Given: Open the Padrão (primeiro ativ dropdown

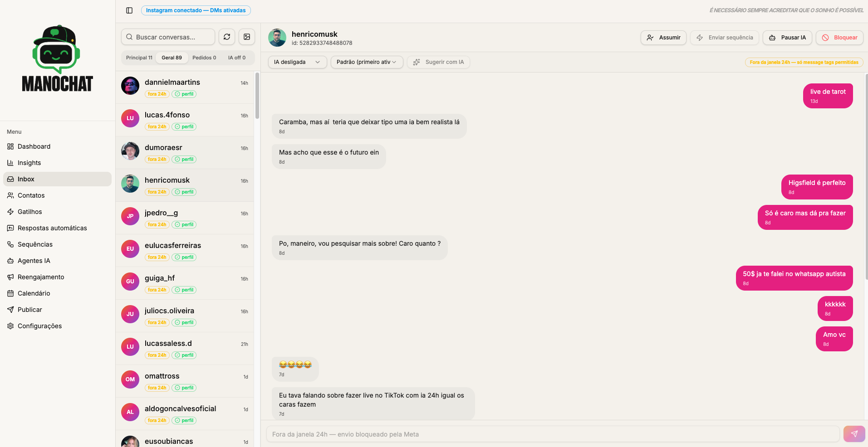Looking at the screenshot, I should (x=367, y=62).
